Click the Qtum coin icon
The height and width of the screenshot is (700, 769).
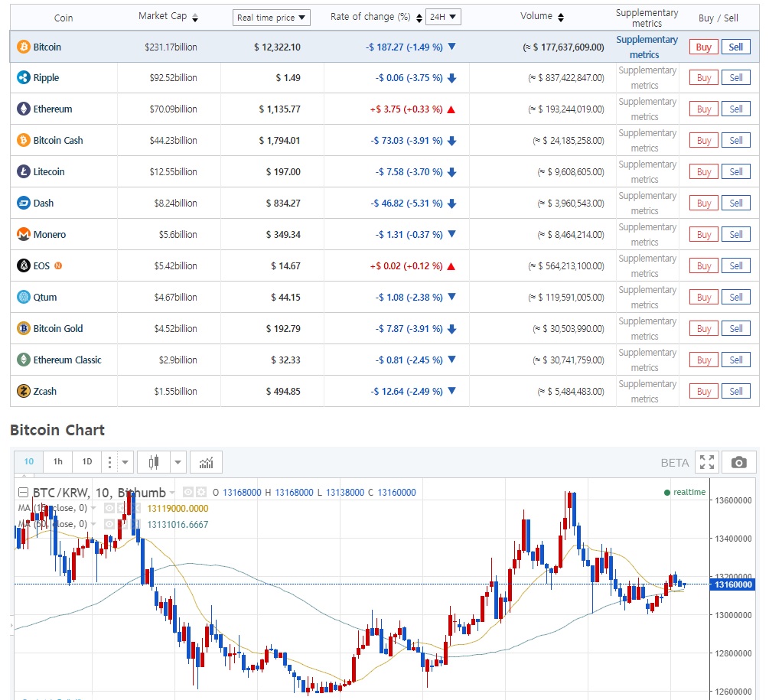[23, 297]
